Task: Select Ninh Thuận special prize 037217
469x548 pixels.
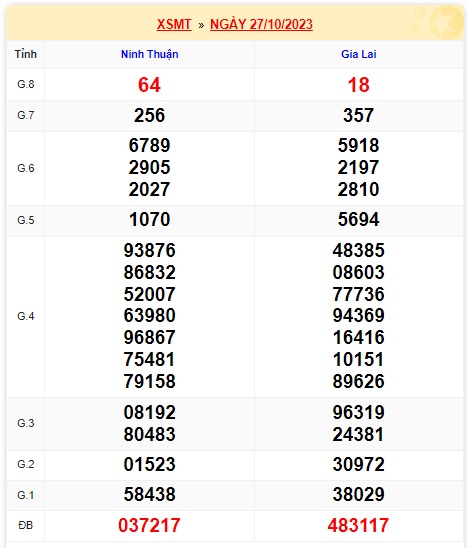Action: tap(149, 525)
